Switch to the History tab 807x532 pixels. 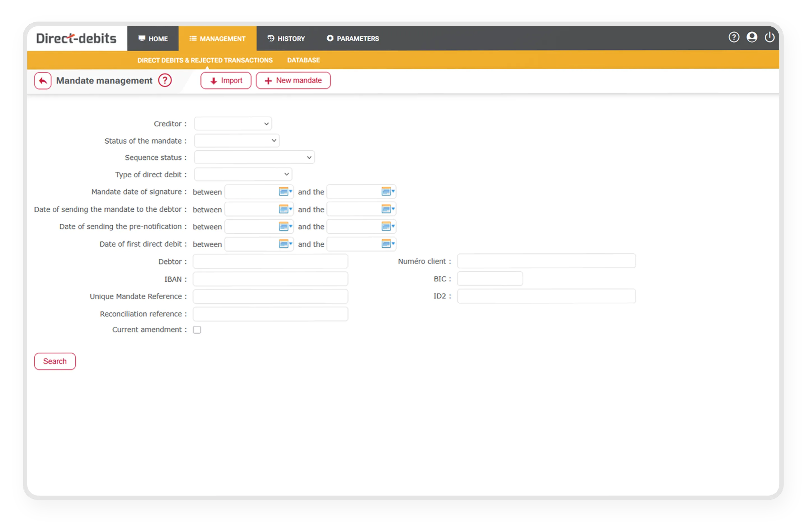coord(286,39)
